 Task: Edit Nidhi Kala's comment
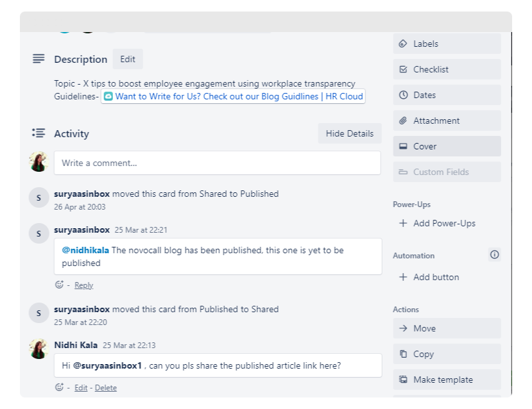pos(81,388)
